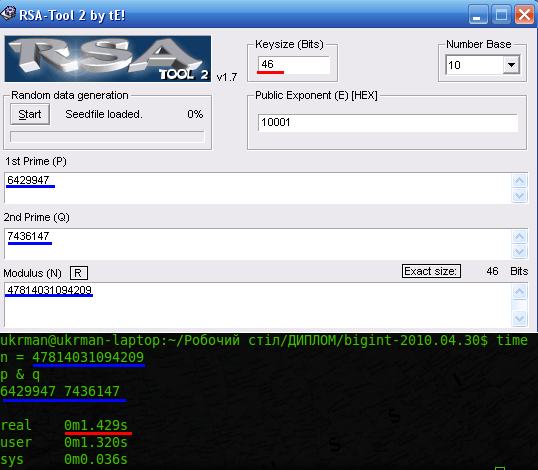This screenshot has height=470, width=538.
Task: Click the '1st Prime (P)' label
Action: tap(36, 162)
